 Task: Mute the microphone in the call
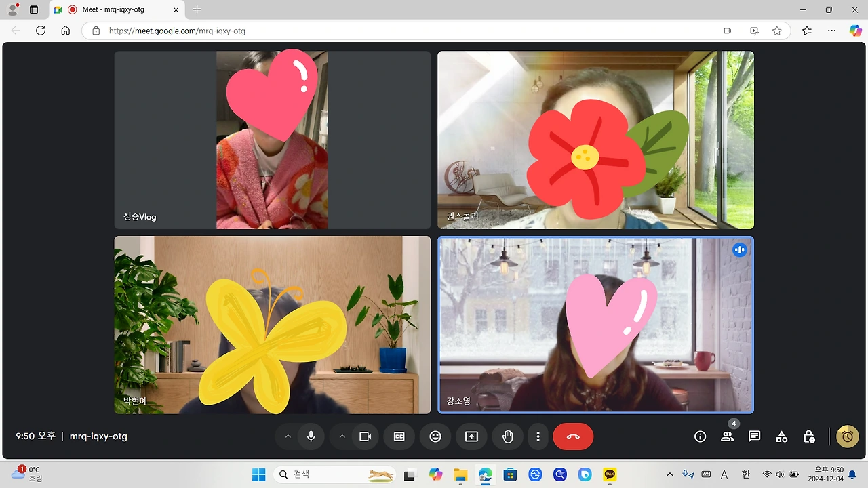click(x=311, y=436)
